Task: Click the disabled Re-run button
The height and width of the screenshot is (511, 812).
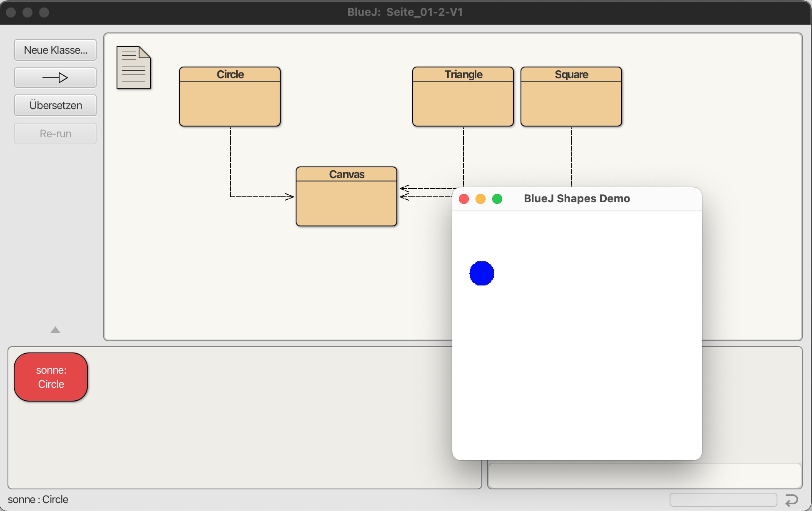Action: point(55,134)
